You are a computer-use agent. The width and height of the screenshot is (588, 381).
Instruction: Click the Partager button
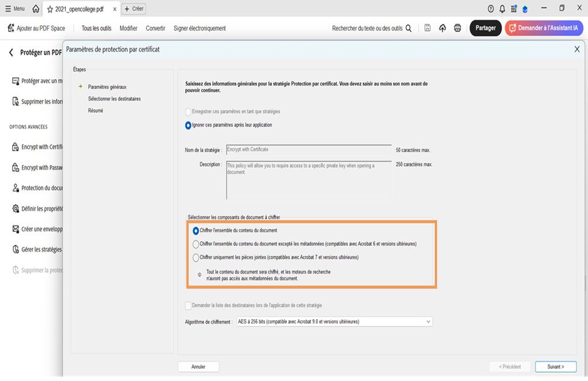(x=486, y=28)
